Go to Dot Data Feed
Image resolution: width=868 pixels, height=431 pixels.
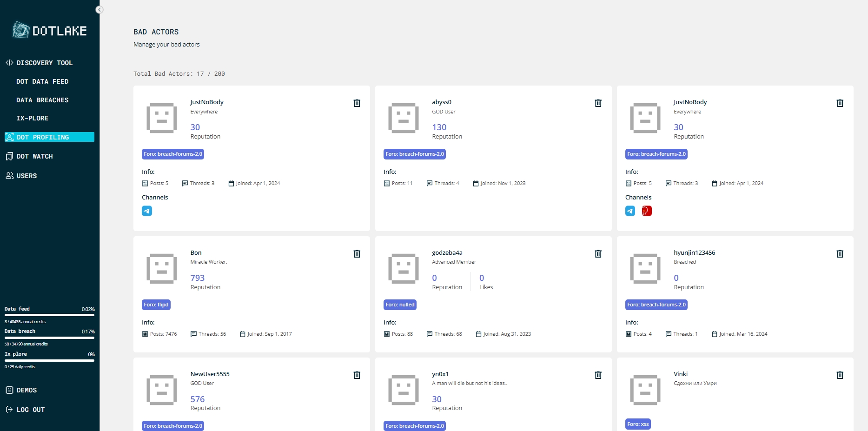42,81
